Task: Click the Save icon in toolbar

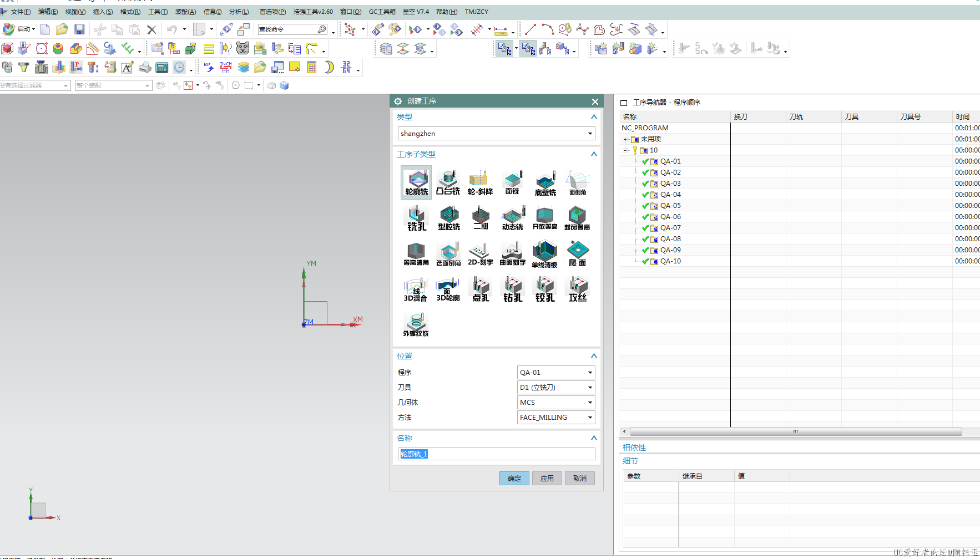Action: click(x=79, y=29)
